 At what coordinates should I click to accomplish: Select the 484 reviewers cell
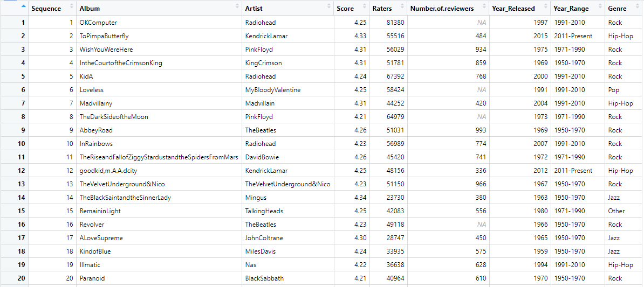coord(449,36)
